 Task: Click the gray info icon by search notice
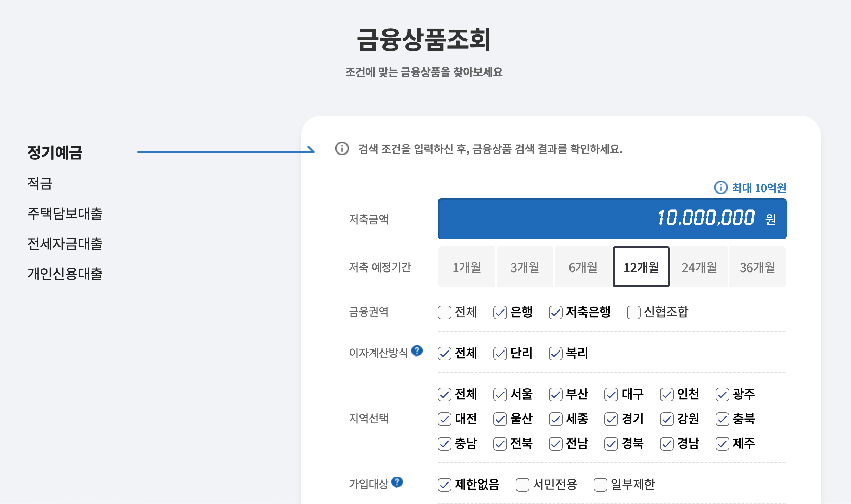(x=342, y=148)
